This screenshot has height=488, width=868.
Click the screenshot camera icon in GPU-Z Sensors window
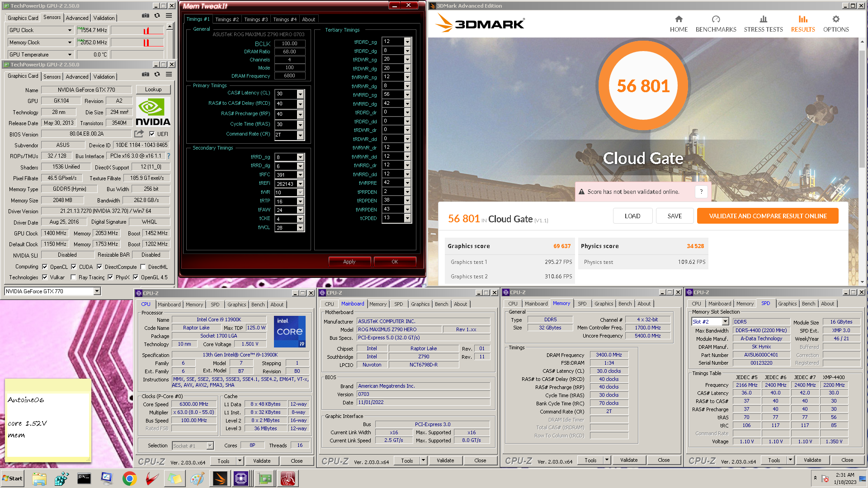(145, 16)
